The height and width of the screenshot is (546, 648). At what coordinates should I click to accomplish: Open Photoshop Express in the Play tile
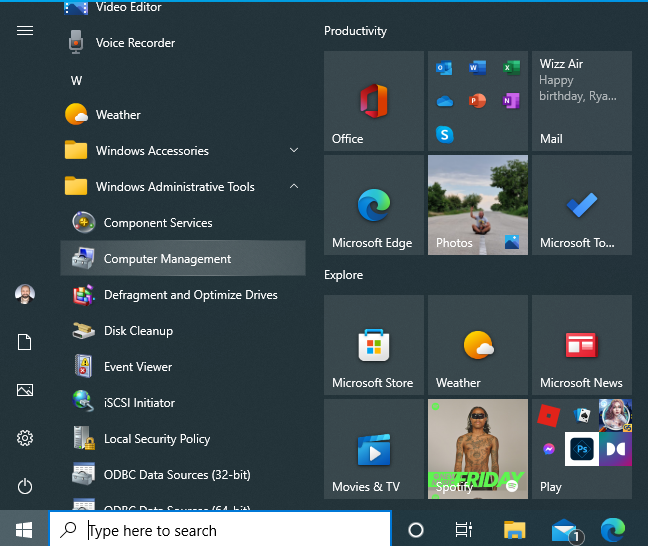tap(582, 449)
